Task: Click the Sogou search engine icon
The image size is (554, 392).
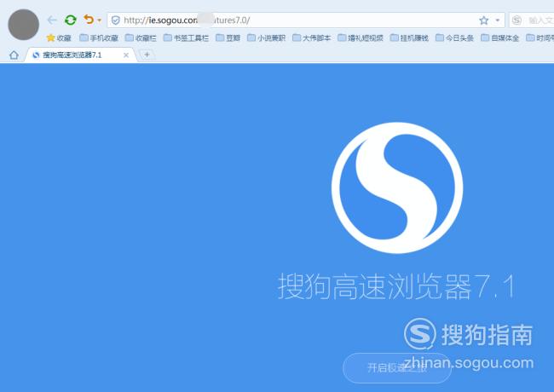Action: point(516,20)
